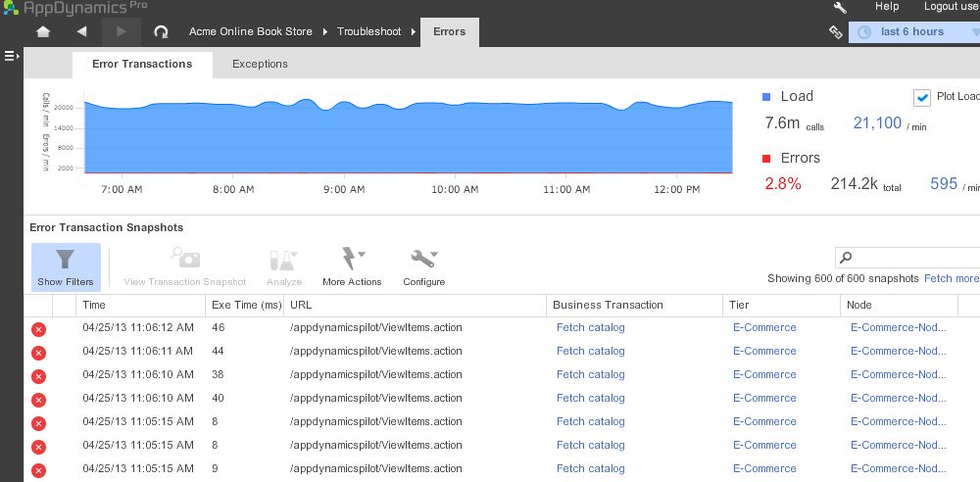Screen dimensions: 980x482
Task: Sort by the Exe Time (ms) column header
Action: pos(246,305)
